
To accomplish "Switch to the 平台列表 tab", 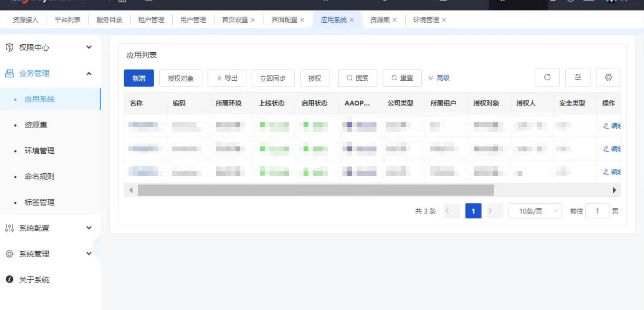I will (68, 20).
